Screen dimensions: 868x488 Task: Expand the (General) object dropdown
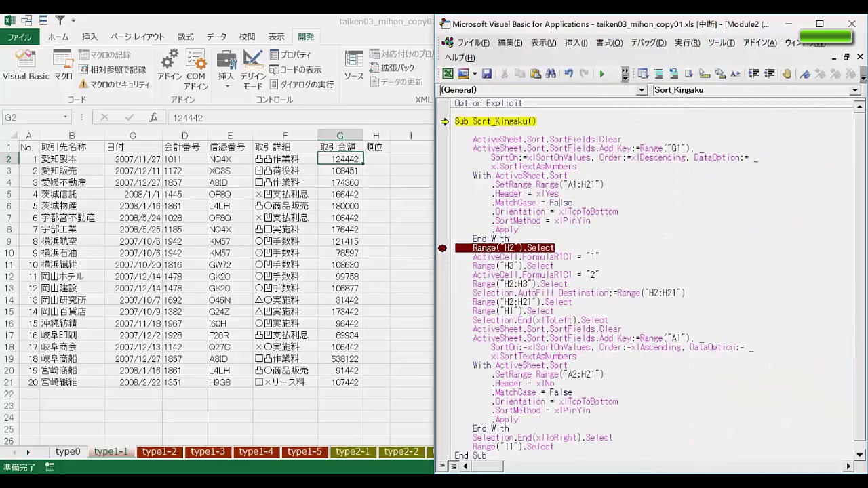(x=642, y=90)
